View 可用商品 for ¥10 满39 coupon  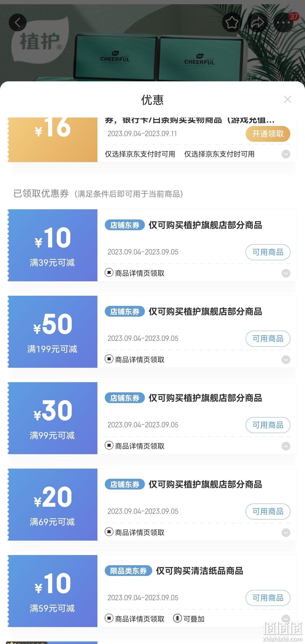(x=268, y=252)
